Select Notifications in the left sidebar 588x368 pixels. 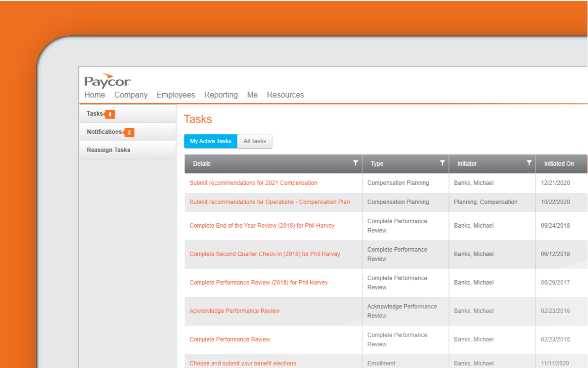click(x=128, y=132)
